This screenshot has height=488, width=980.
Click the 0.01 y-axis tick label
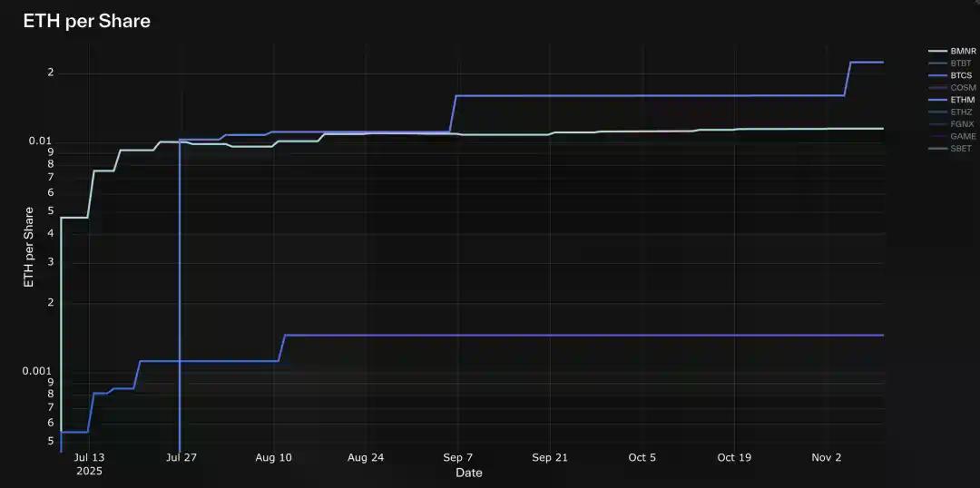click(42, 142)
